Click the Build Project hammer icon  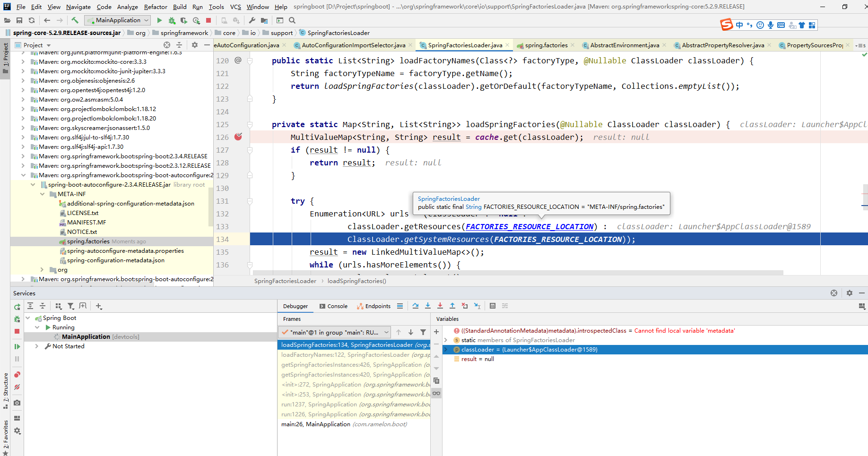[75, 20]
